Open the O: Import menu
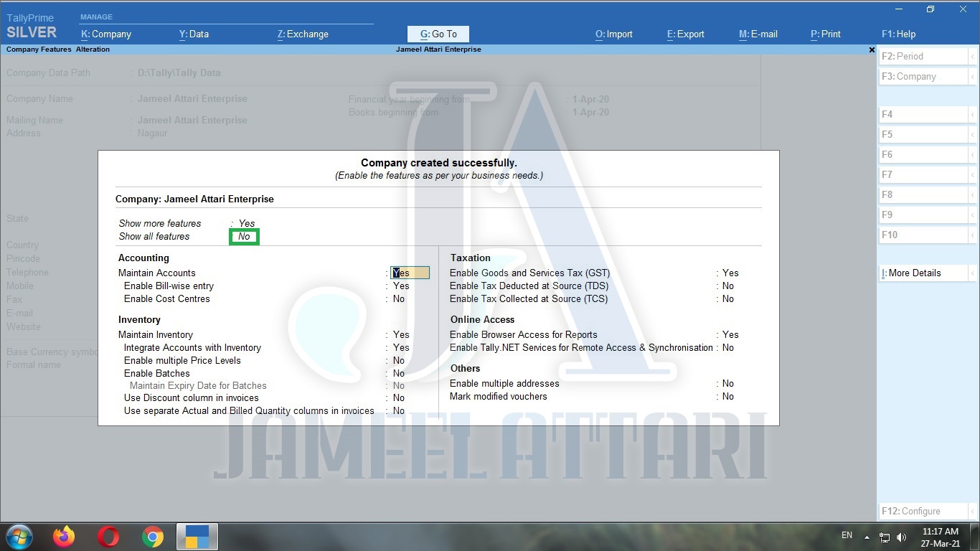The width and height of the screenshot is (980, 551). (x=614, y=34)
